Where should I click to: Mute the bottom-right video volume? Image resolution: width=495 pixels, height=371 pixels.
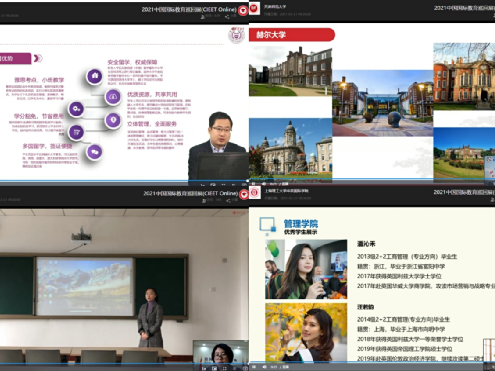pos(264,367)
